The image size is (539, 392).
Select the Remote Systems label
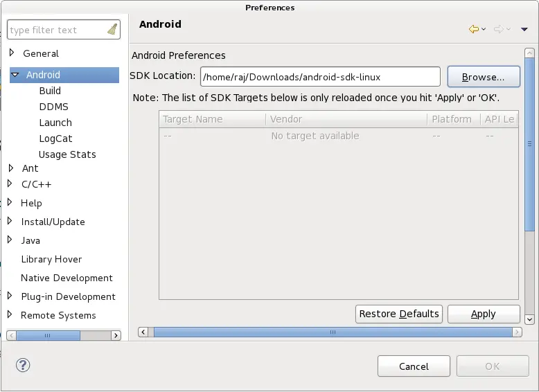[58, 315]
